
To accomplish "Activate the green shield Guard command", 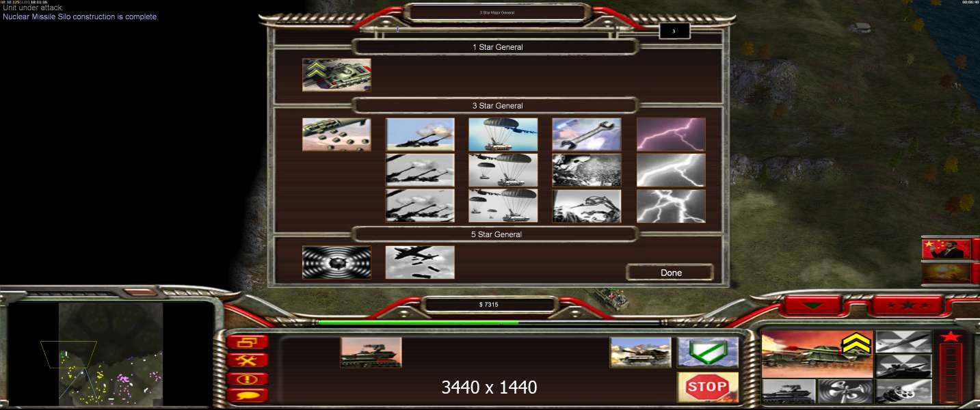I will click(x=708, y=352).
